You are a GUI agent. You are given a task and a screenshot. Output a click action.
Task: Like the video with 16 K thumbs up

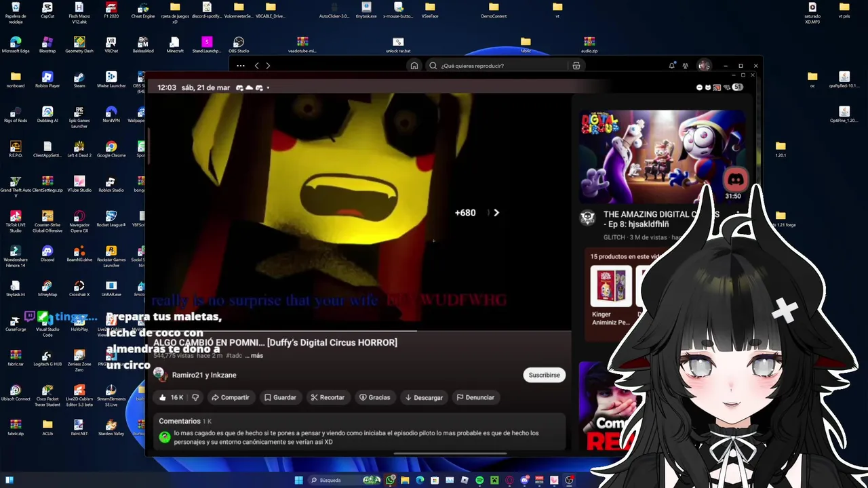point(172,397)
